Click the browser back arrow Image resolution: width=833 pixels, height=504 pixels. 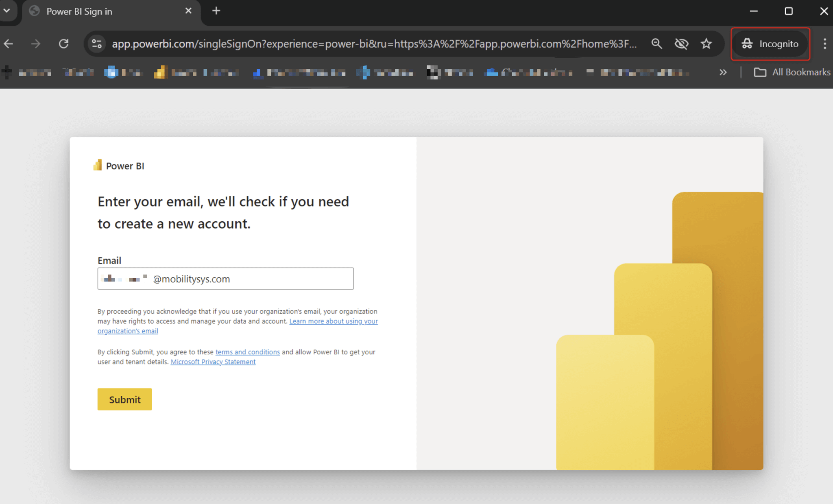point(8,44)
